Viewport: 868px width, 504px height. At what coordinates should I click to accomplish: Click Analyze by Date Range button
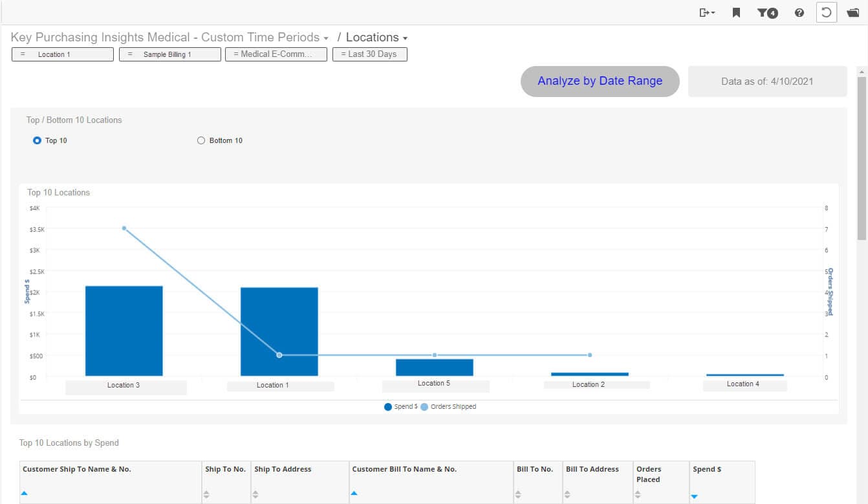click(x=600, y=81)
